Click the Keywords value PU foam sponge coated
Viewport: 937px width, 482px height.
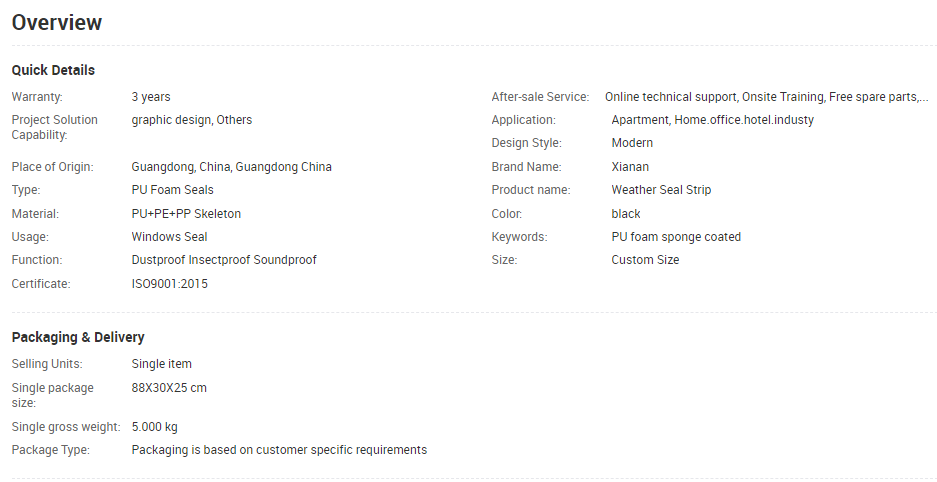[x=676, y=237]
